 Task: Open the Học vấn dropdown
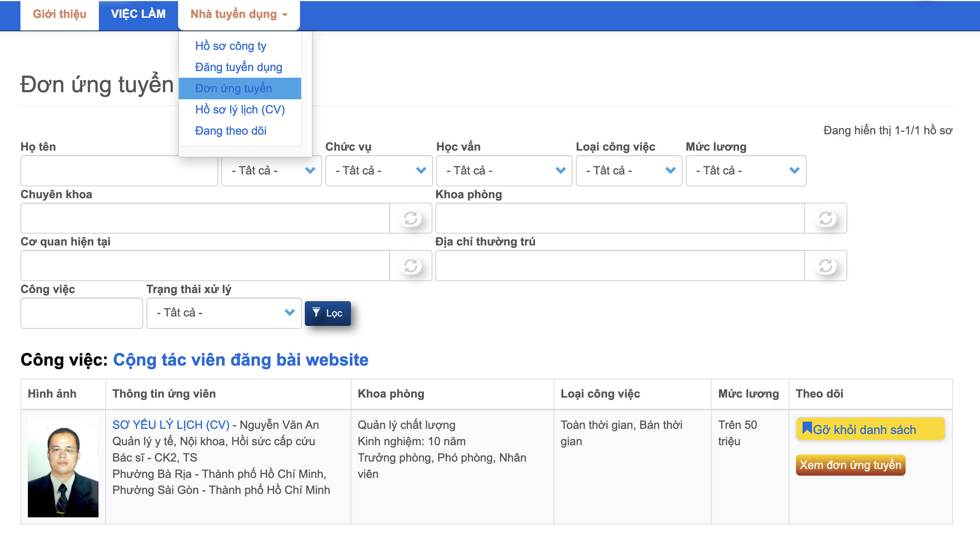pos(504,170)
